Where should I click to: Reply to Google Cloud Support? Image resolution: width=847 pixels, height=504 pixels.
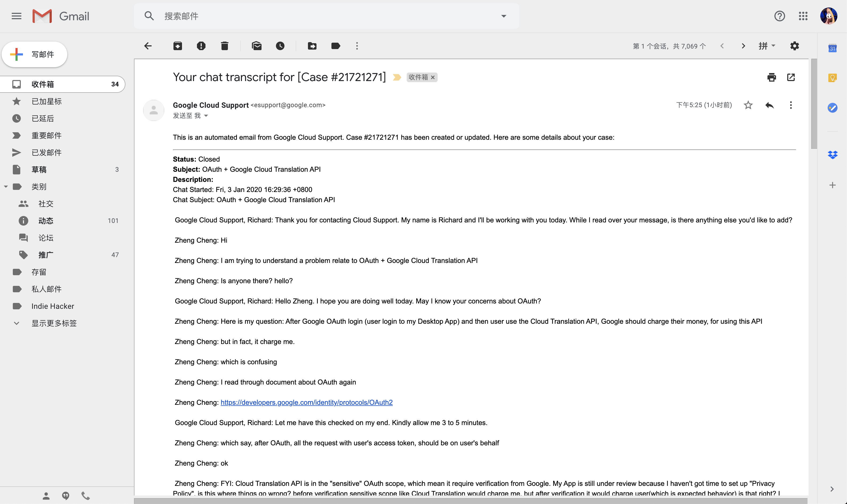[x=770, y=105]
